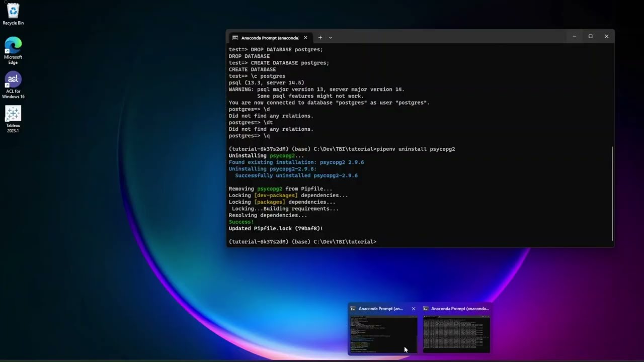Click the terminal icon in tab title
The height and width of the screenshot is (362, 644).
tap(235, 38)
